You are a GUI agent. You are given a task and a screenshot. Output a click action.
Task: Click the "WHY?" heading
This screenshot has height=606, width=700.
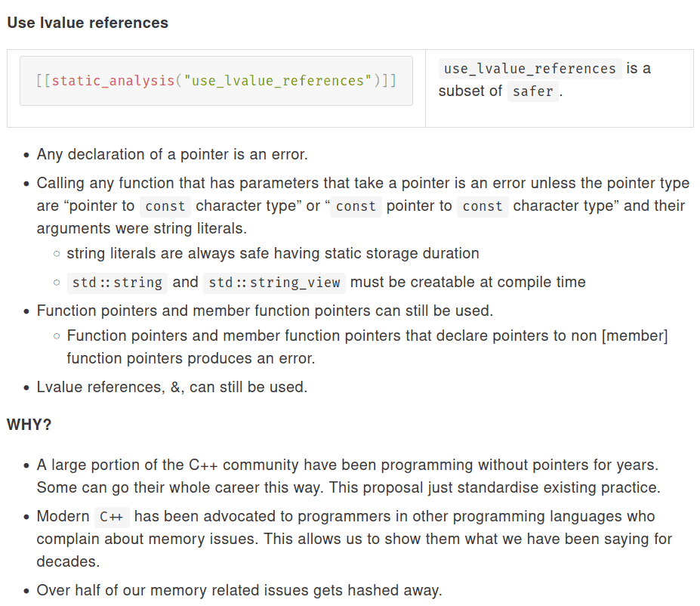pos(29,425)
